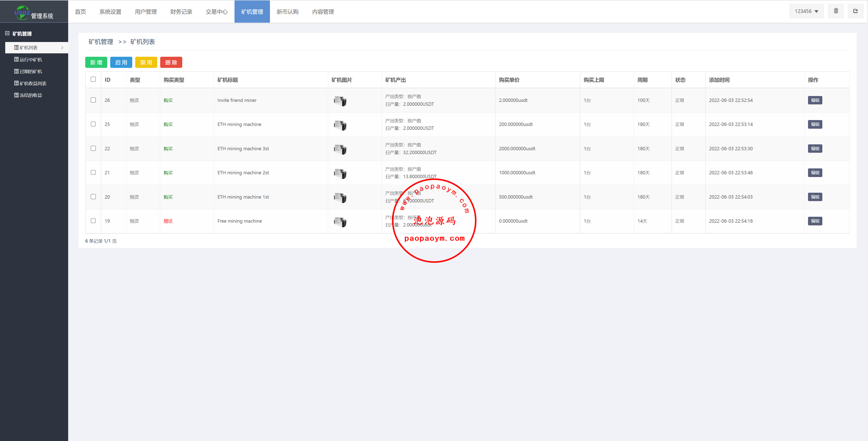Collapse the 矿机管理 sidebar section
The image size is (868, 441).
7,33
